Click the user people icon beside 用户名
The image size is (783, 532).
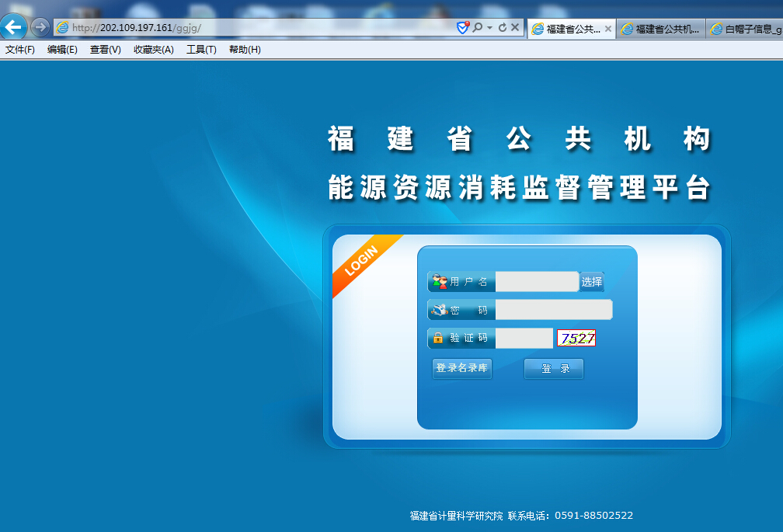pos(440,281)
